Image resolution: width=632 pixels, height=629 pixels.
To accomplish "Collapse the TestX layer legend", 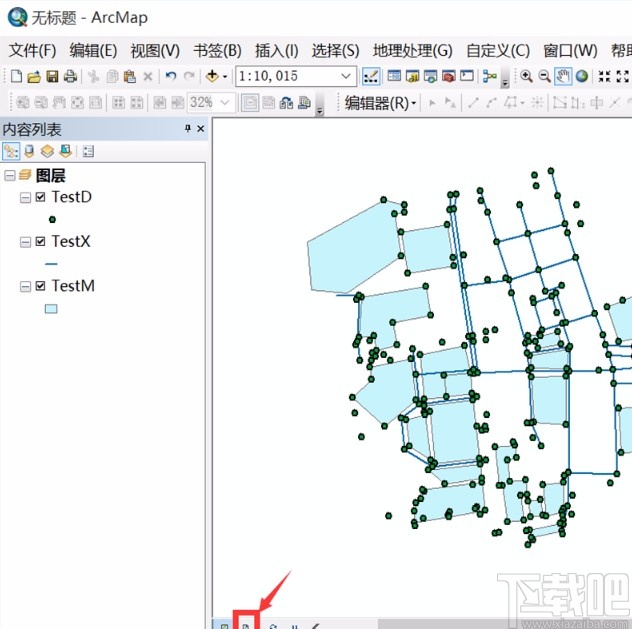I will [x=25, y=242].
